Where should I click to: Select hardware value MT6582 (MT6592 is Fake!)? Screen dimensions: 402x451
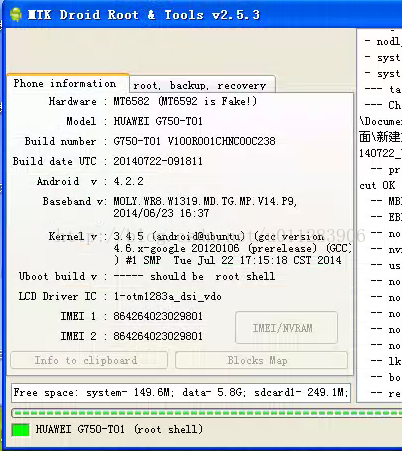coord(185,101)
